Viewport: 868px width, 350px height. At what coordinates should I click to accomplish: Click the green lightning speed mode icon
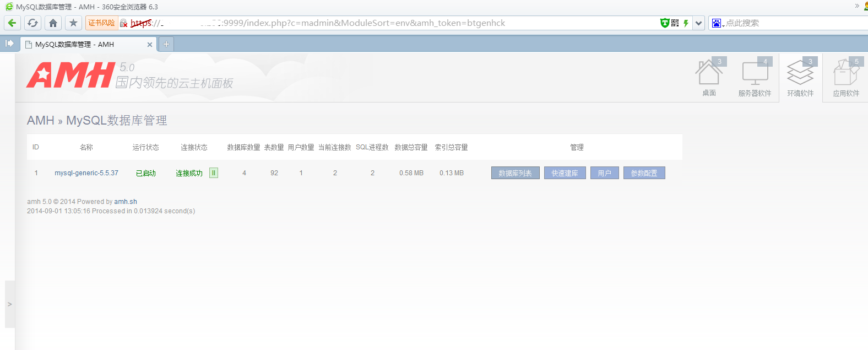pos(686,23)
